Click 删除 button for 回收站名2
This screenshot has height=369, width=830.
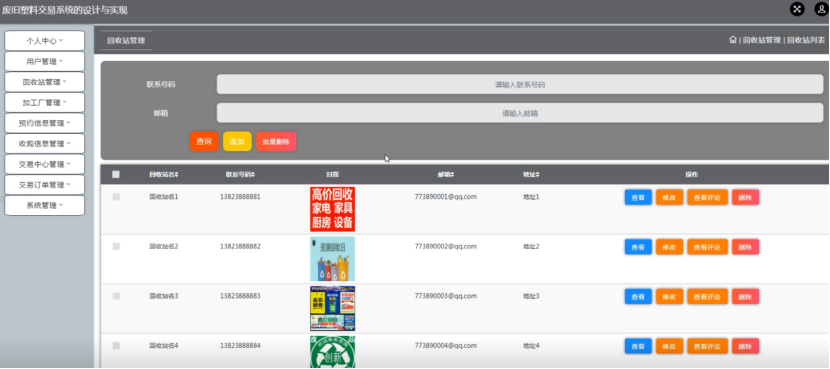(x=745, y=247)
